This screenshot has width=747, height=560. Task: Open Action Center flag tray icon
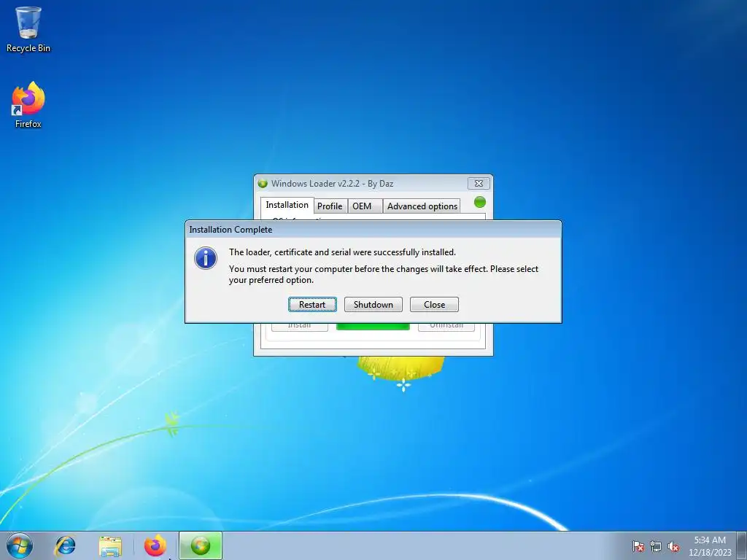pos(638,546)
